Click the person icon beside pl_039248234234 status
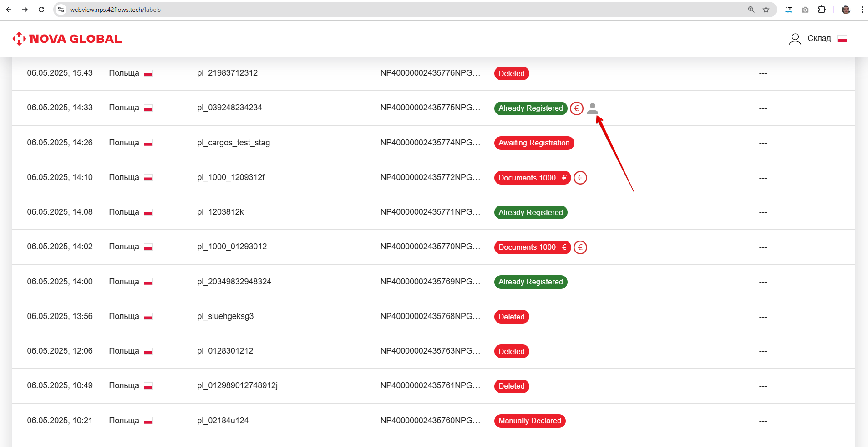Viewport: 868px width, 447px height. (x=592, y=108)
